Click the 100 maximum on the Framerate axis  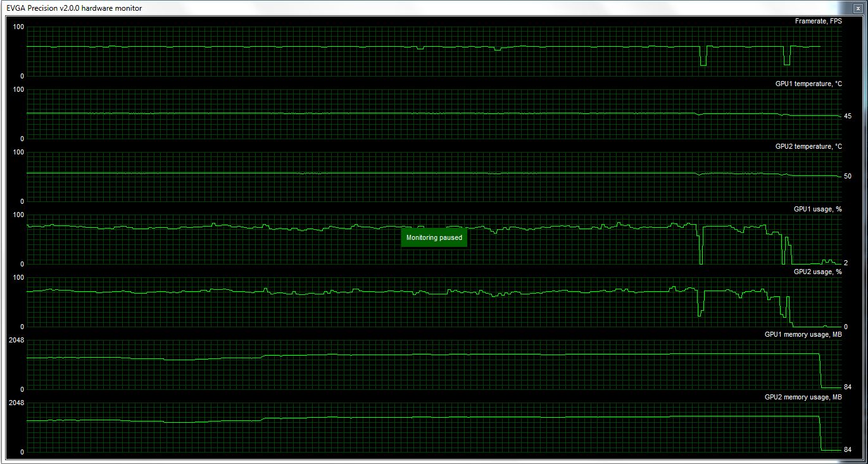coord(18,27)
